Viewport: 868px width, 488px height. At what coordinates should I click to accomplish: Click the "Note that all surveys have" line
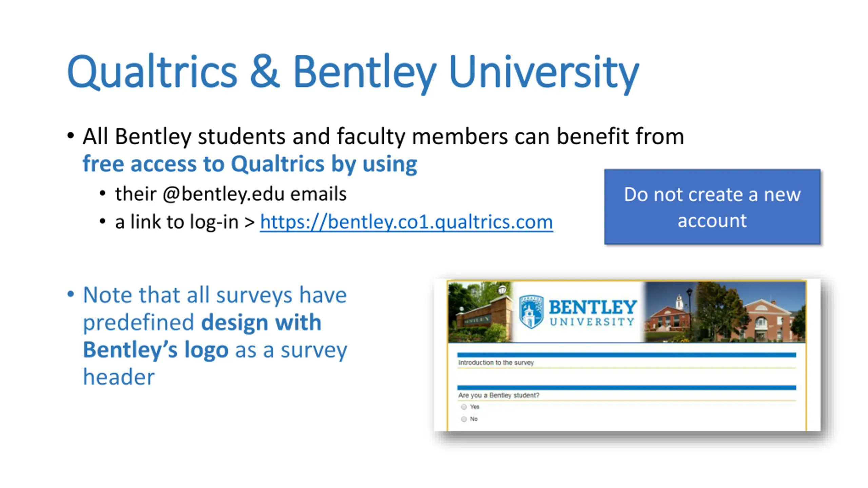215,295
